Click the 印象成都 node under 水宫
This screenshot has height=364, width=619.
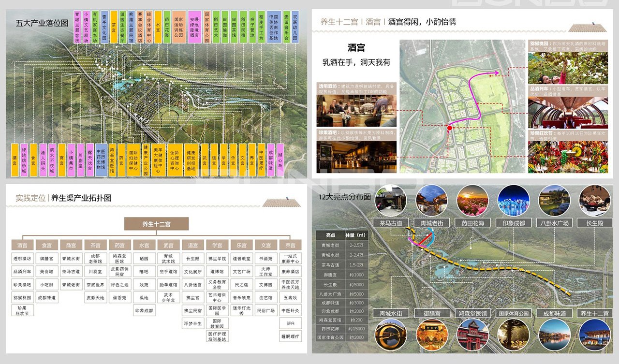click(x=144, y=310)
